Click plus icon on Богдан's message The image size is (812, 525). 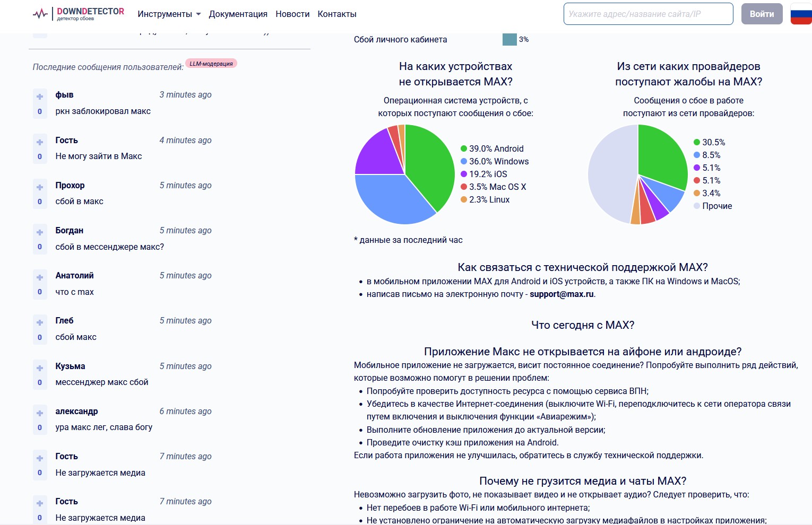pos(40,232)
